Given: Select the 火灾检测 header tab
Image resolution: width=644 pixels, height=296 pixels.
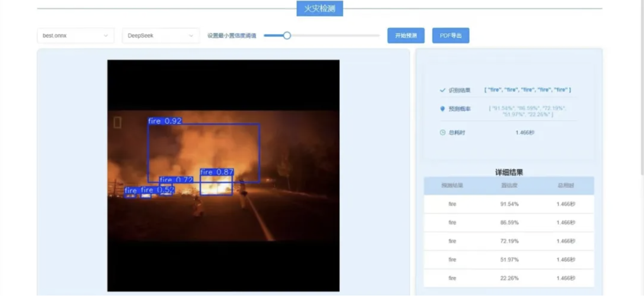Looking at the screenshot, I should pos(320,8).
